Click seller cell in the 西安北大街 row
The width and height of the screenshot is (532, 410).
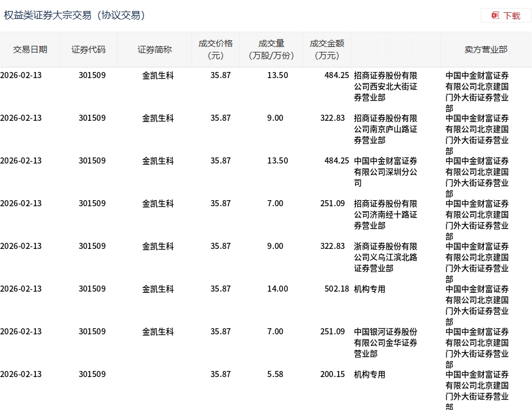(477, 92)
